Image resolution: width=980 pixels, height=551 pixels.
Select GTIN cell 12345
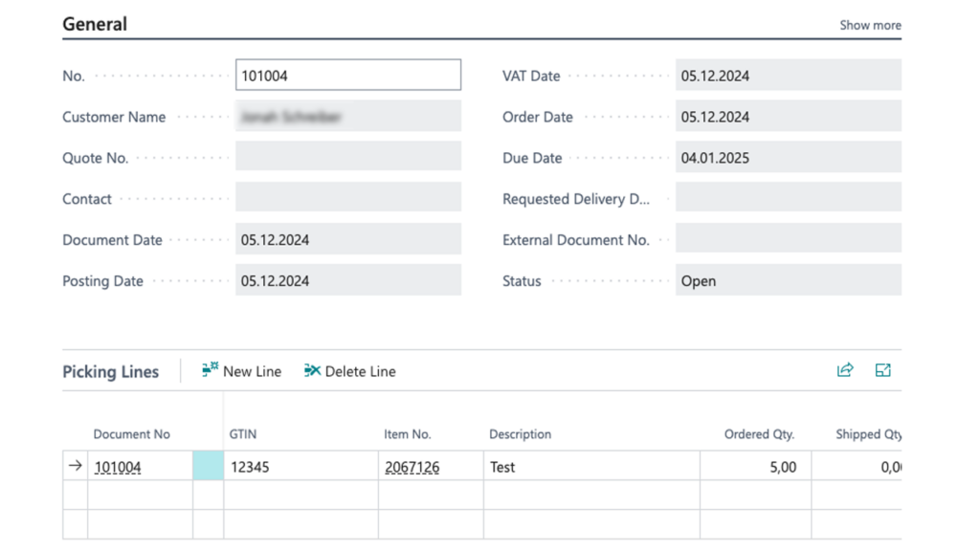[x=301, y=466]
